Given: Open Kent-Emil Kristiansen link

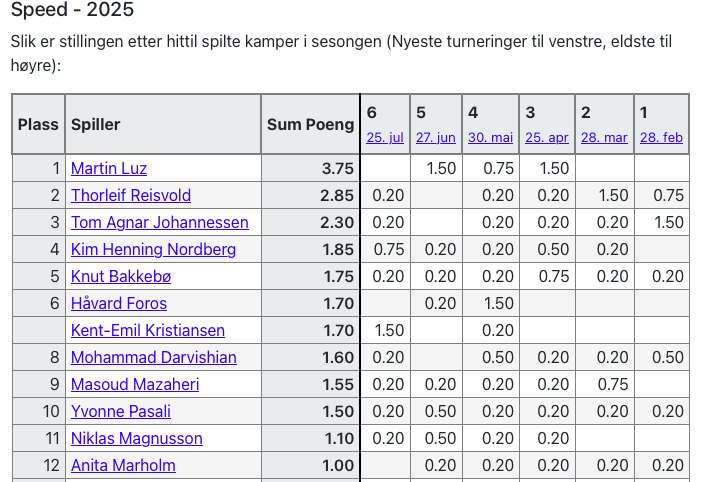Looking at the screenshot, I should (x=148, y=330).
